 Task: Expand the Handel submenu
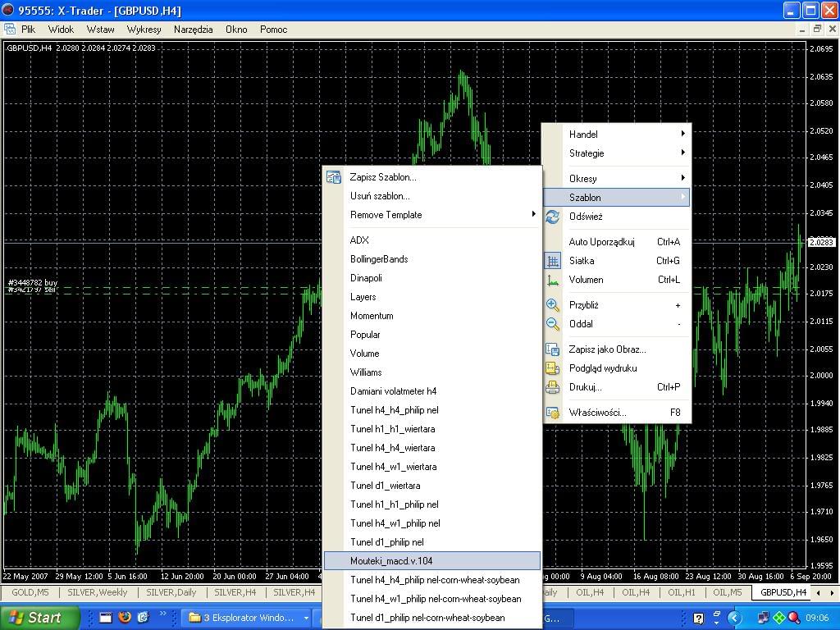coord(617,134)
